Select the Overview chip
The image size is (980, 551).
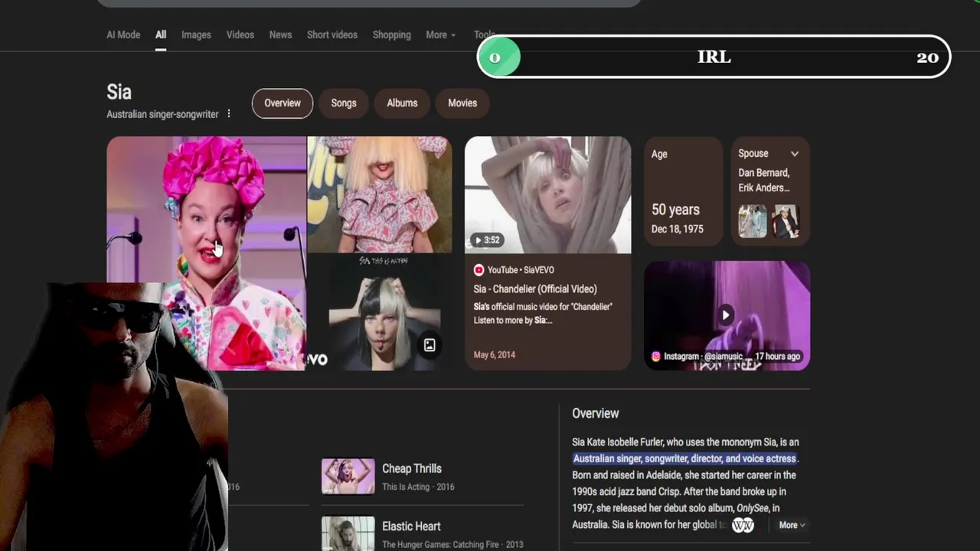(283, 103)
